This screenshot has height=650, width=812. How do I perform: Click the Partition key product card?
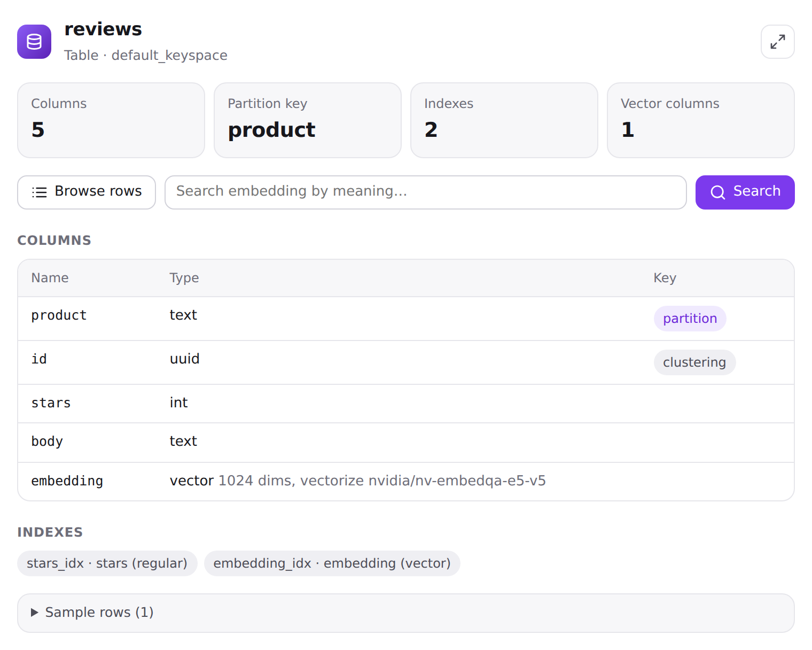point(307,120)
